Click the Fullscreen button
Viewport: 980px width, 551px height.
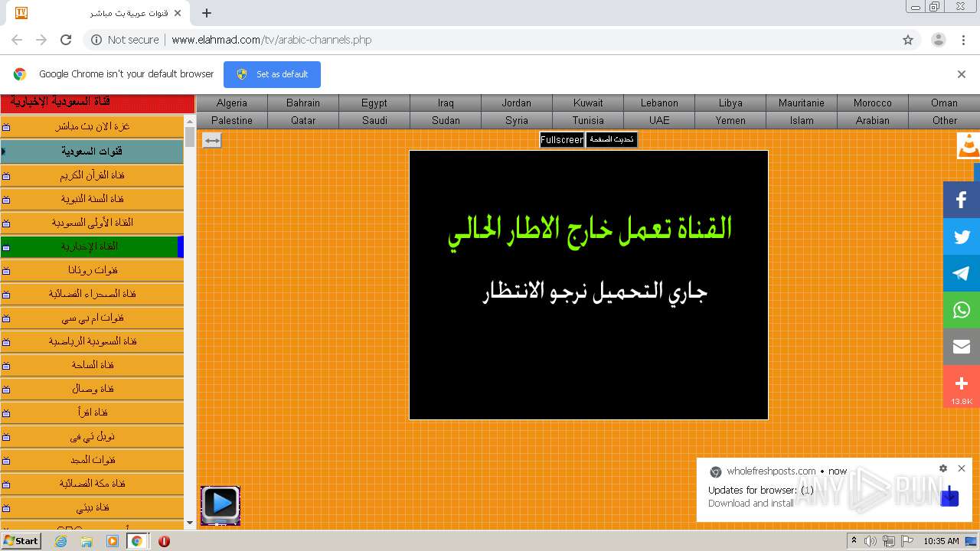tap(562, 140)
